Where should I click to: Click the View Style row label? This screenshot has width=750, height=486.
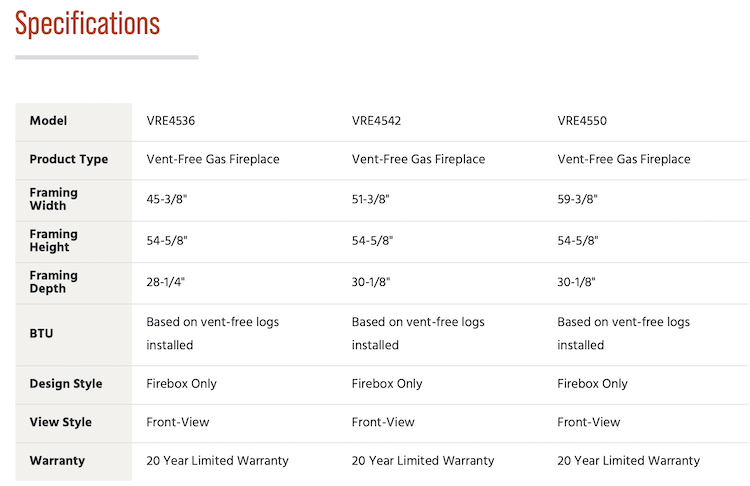point(60,422)
